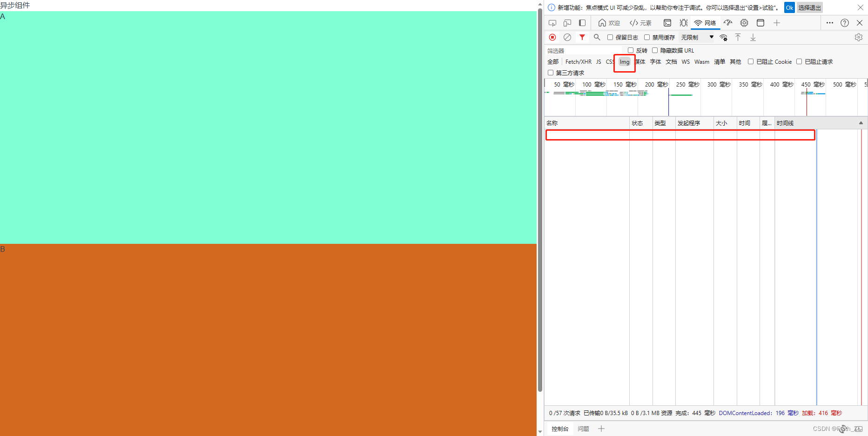Open the 欢迎 welcome tab
Image resolution: width=868 pixels, height=436 pixels.
[x=609, y=23]
